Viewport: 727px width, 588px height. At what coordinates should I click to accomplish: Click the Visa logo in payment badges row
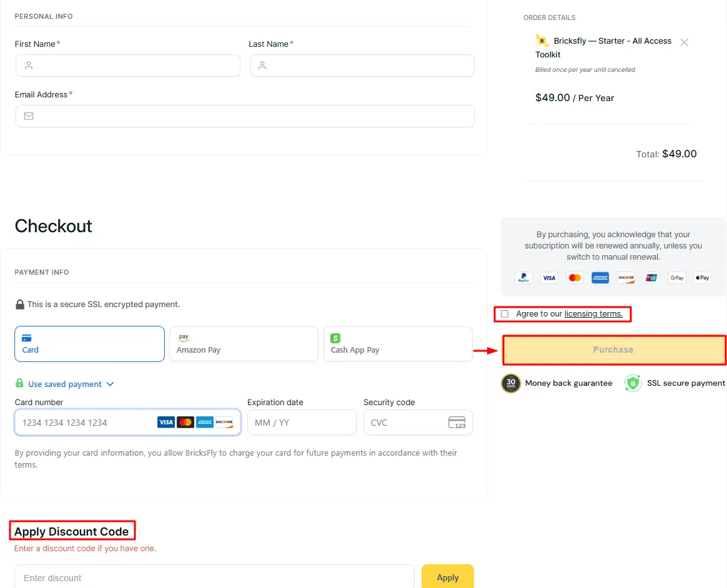pyautogui.click(x=549, y=278)
